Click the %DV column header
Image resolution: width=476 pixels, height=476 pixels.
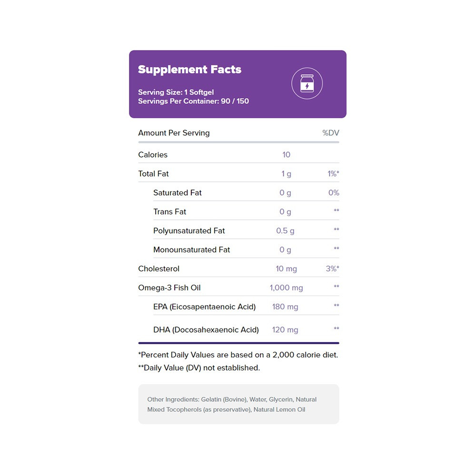pos(331,133)
